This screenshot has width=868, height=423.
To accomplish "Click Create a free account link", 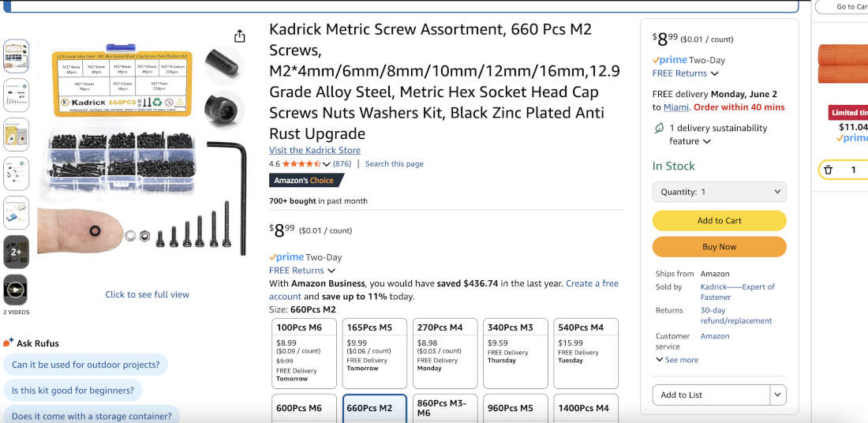I will tap(443, 290).
